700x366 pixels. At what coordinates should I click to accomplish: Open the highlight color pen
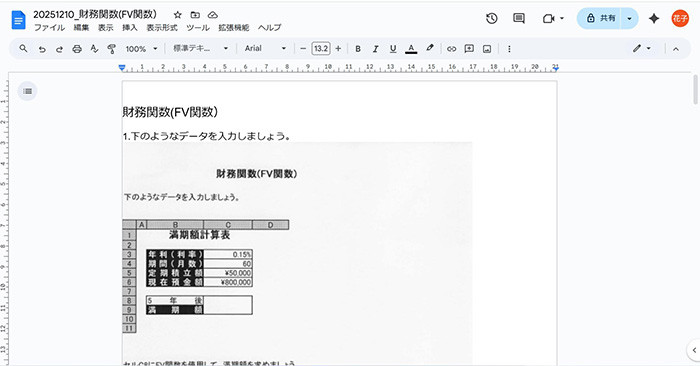click(x=429, y=48)
